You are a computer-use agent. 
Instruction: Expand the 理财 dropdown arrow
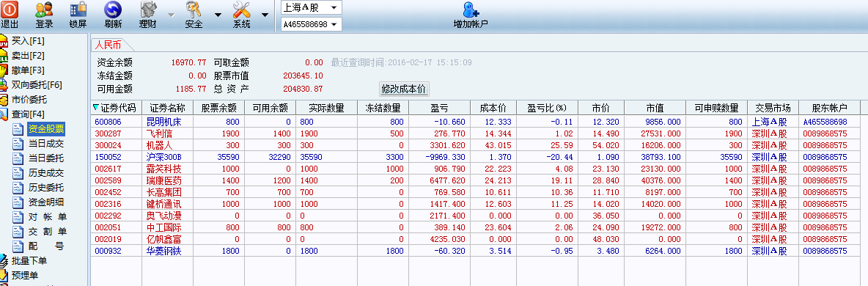(x=172, y=15)
